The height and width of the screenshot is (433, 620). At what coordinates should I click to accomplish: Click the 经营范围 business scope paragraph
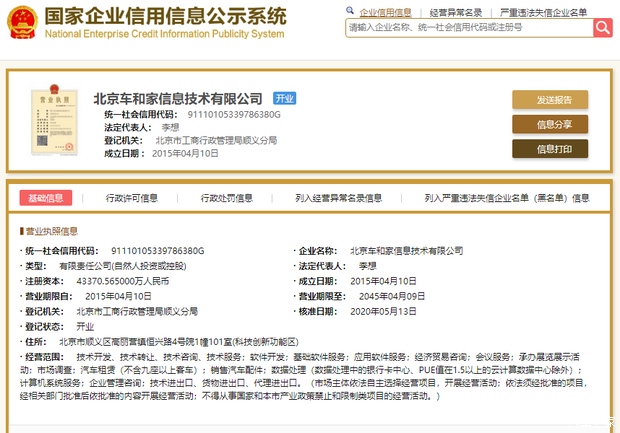[x=304, y=376]
